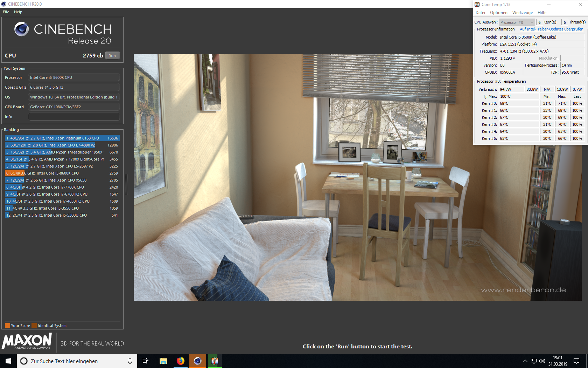Minimize the Core Temp window
The image size is (588, 368).
coord(549,5)
